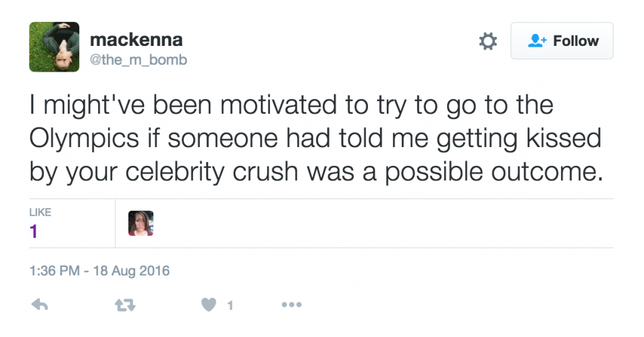Click the heart count number beside the heart
Screen dimensions: 644x337
(230, 306)
